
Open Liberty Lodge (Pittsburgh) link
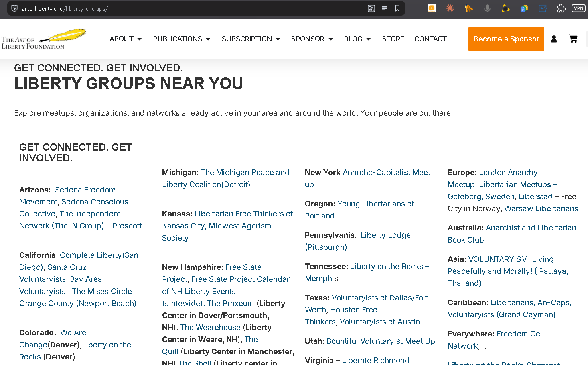(x=358, y=241)
